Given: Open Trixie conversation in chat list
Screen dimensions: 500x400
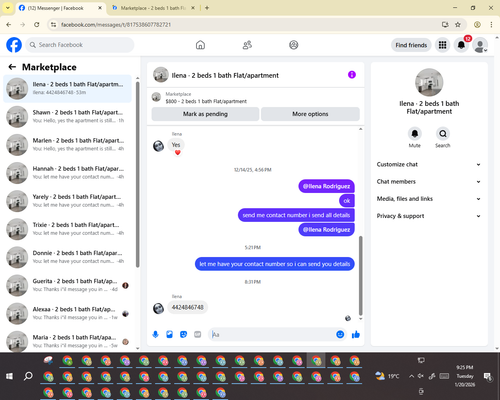Looking at the screenshot, I should pyautogui.click(x=67, y=229).
